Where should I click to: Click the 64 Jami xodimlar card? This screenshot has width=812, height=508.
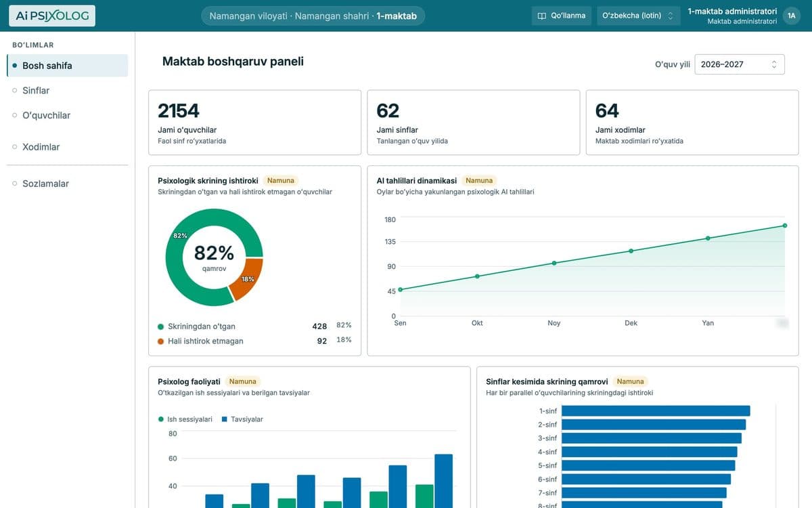pos(692,123)
